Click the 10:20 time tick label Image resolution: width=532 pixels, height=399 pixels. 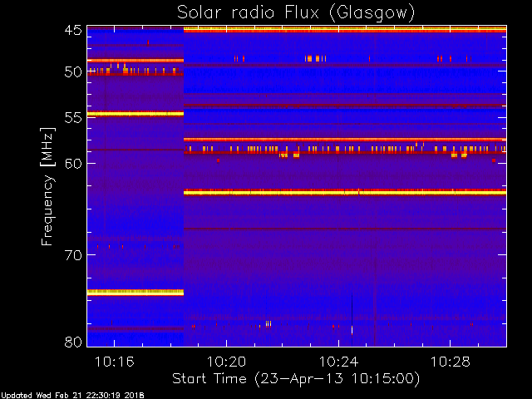pyautogui.click(x=226, y=362)
